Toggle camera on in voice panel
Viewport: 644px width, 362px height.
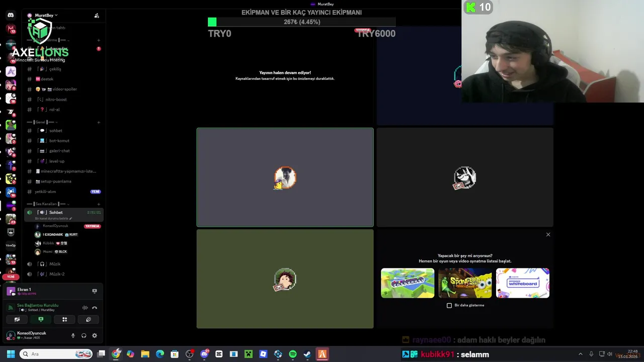(x=17, y=319)
